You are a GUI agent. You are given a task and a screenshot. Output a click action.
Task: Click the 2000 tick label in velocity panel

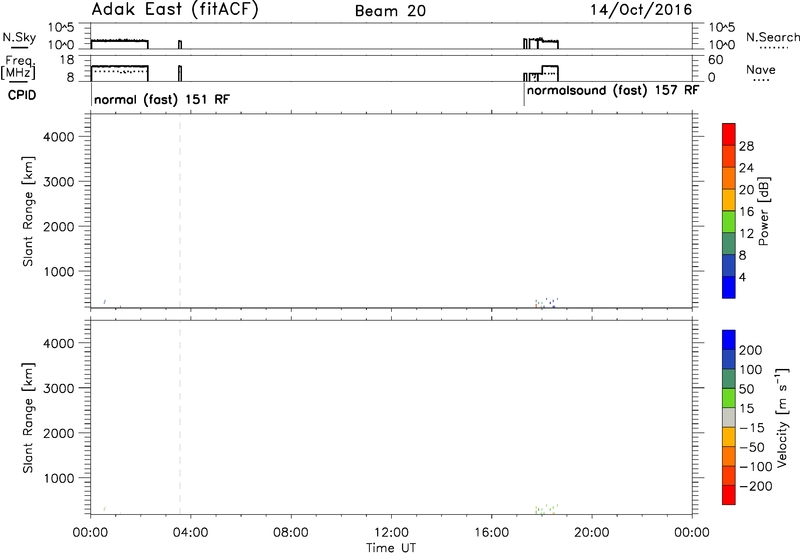coord(59,433)
